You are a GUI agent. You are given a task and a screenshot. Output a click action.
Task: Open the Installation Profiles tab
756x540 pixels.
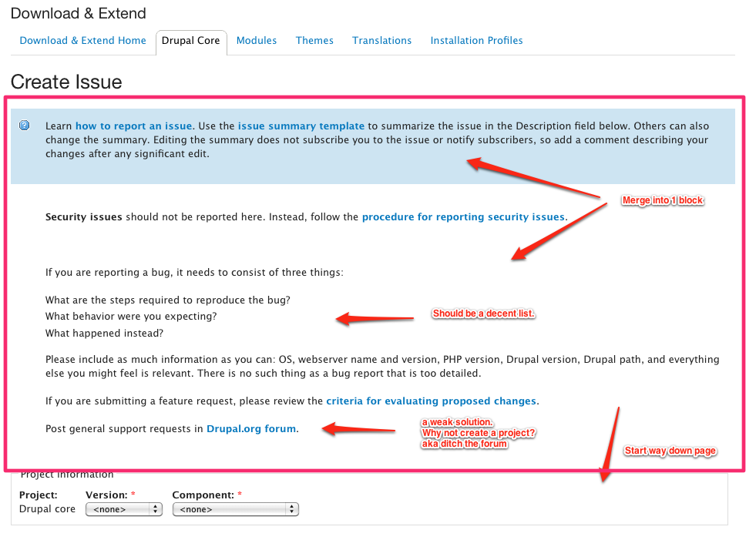[476, 41]
